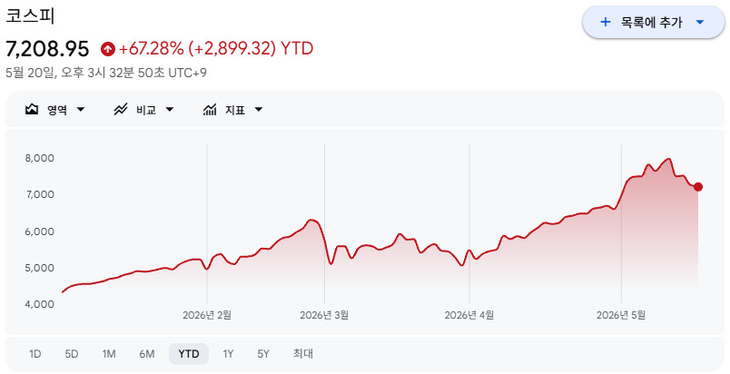The width and height of the screenshot is (730, 374).
Task: Open the 목록에 추가 dropdown arrow
Action: [700, 22]
